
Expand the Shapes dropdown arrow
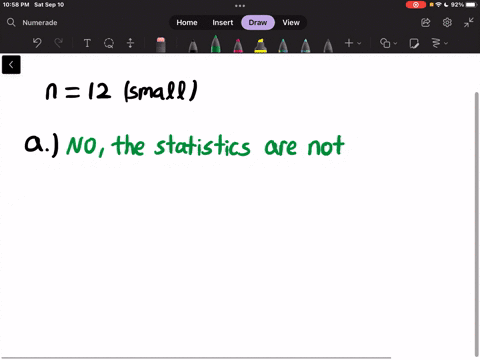coord(395,43)
